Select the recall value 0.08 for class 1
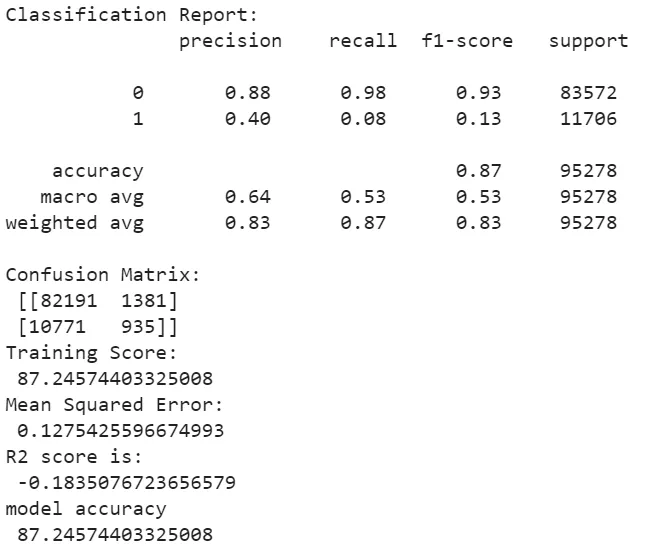Viewport: 671px width, 554px height. click(x=363, y=119)
